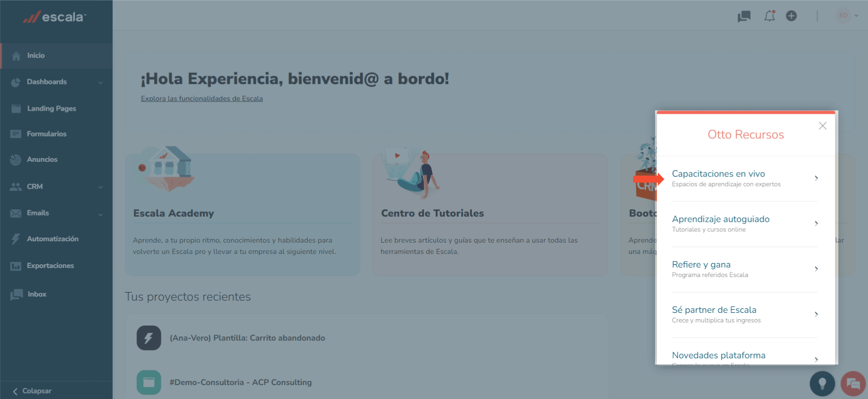
Task: Click the Automatización lightning icon
Action: coord(16,239)
